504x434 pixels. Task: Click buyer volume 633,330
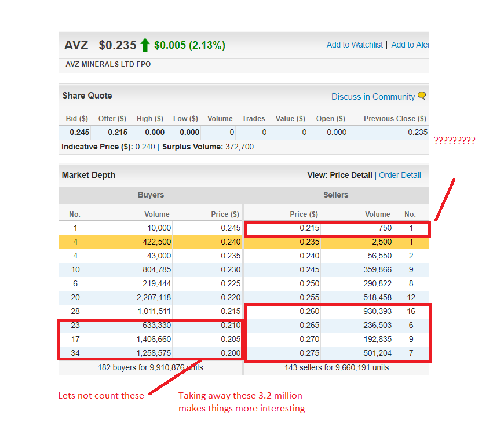pyautogui.click(x=157, y=325)
